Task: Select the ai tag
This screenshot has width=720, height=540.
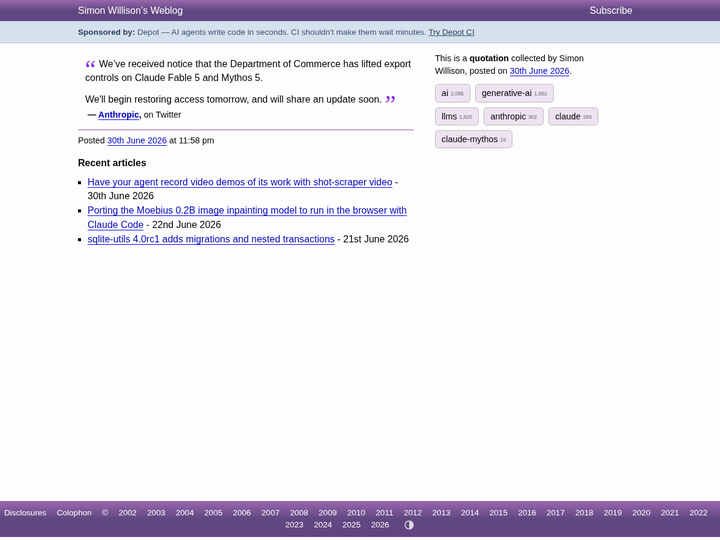Action: pos(452,93)
